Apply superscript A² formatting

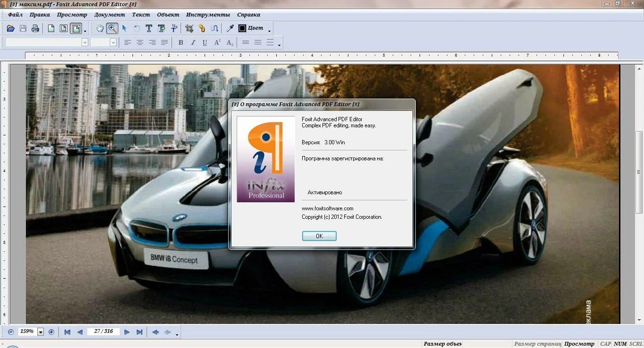(217, 42)
